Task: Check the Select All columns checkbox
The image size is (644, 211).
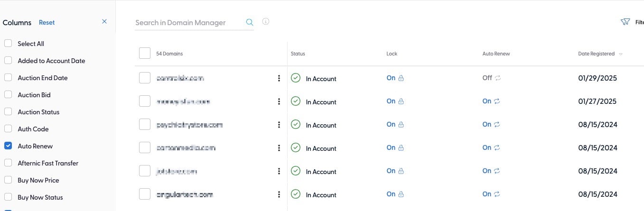Action: 8,44
